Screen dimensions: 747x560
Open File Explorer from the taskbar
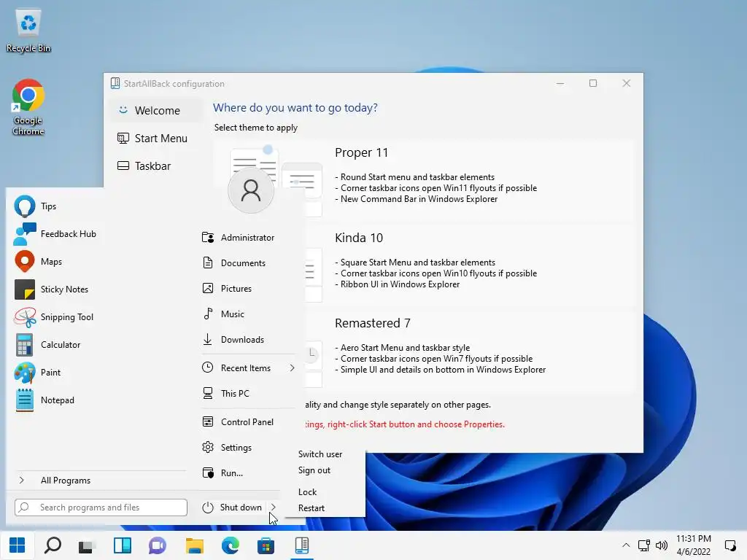(x=194, y=545)
